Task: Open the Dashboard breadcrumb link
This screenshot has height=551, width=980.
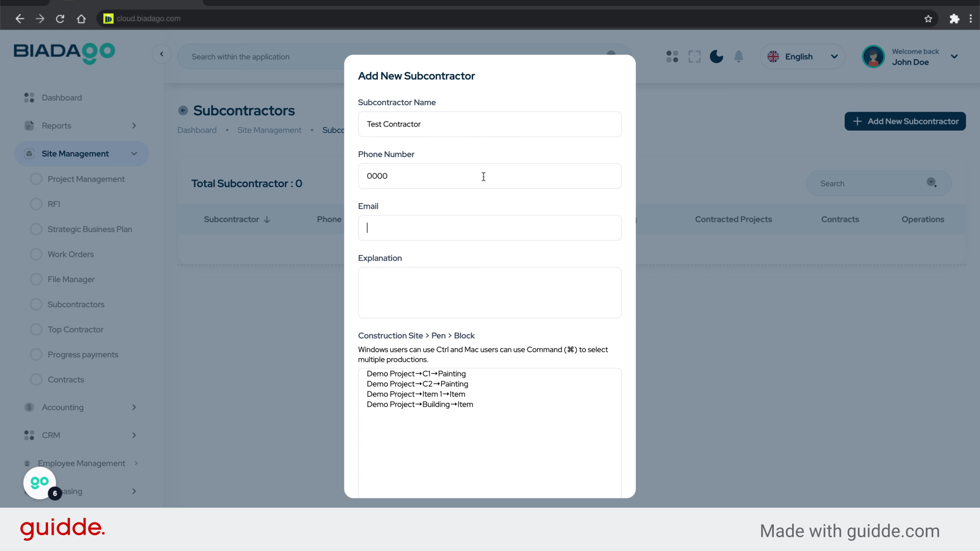Action: [197, 130]
